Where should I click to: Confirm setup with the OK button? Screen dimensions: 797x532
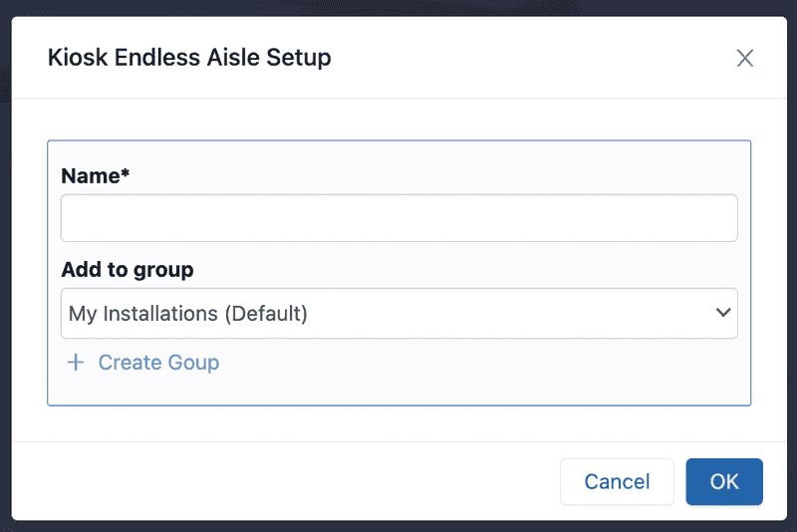tap(724, 482)
